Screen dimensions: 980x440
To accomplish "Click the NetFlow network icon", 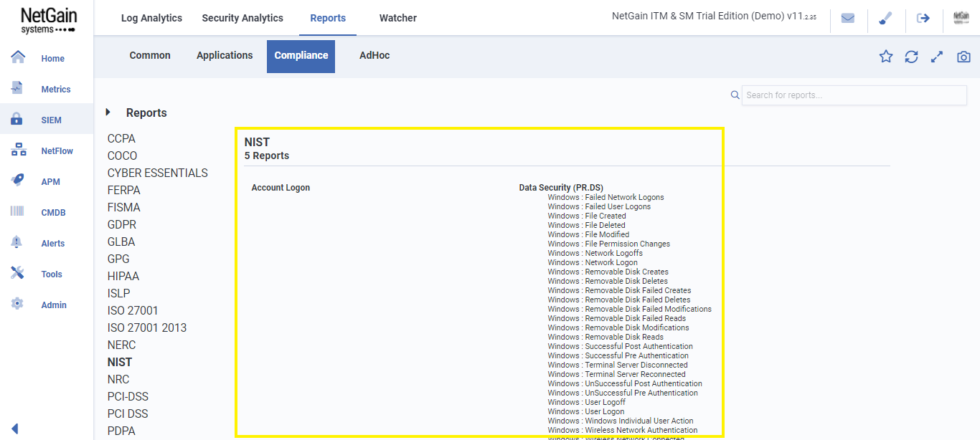I will 19,150.
